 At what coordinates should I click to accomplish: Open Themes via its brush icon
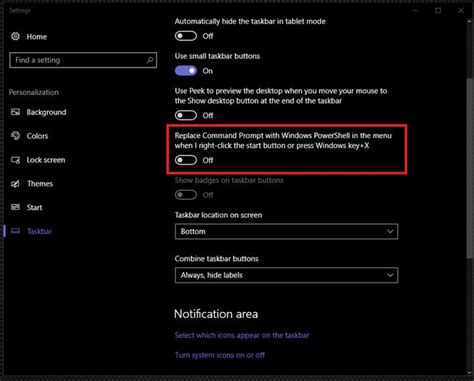tap(15, 184)
